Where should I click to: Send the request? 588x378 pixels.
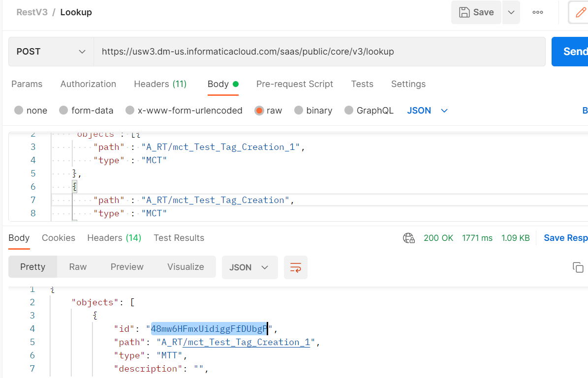[570, 52]
